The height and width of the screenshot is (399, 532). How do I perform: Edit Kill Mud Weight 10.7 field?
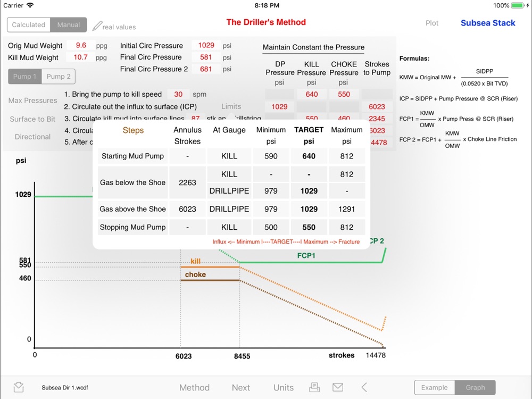(81, 57)
